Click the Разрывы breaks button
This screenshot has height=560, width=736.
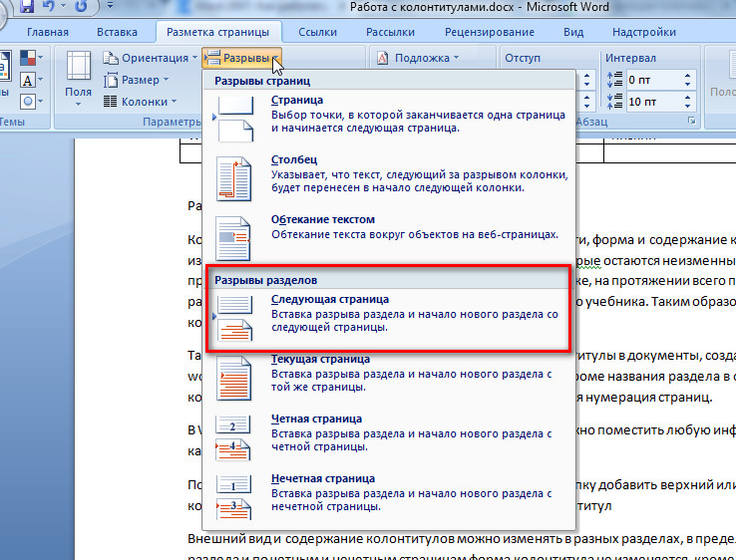click(x=241, y=58)
